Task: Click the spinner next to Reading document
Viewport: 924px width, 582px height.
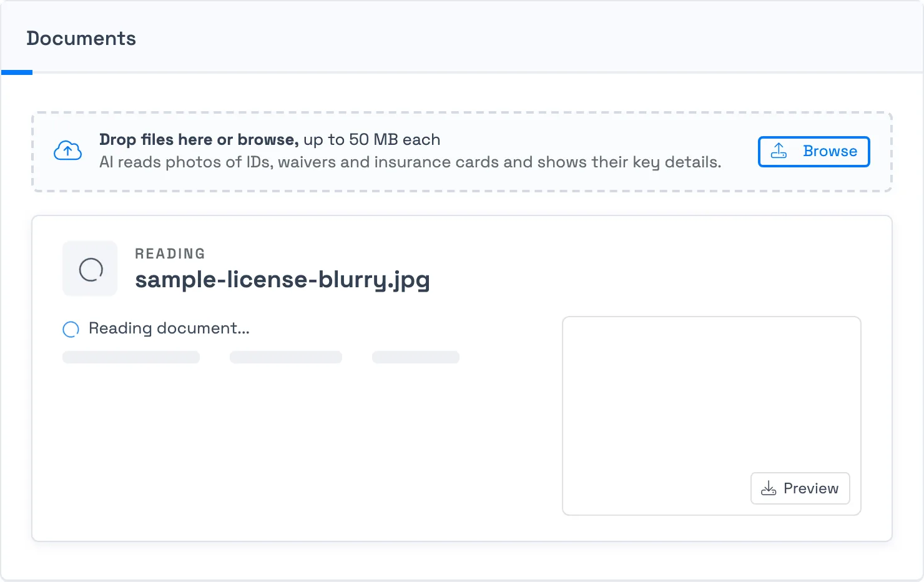Action: [71, 329]
